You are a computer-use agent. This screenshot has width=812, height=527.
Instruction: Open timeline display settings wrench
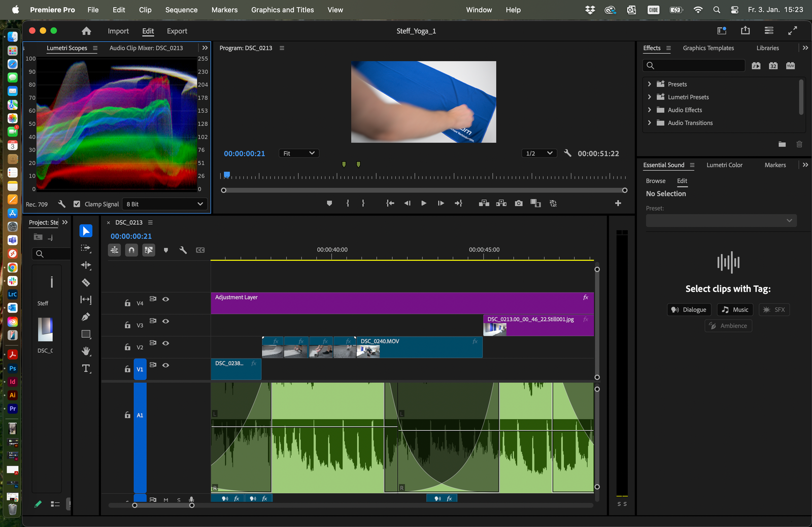183,250
